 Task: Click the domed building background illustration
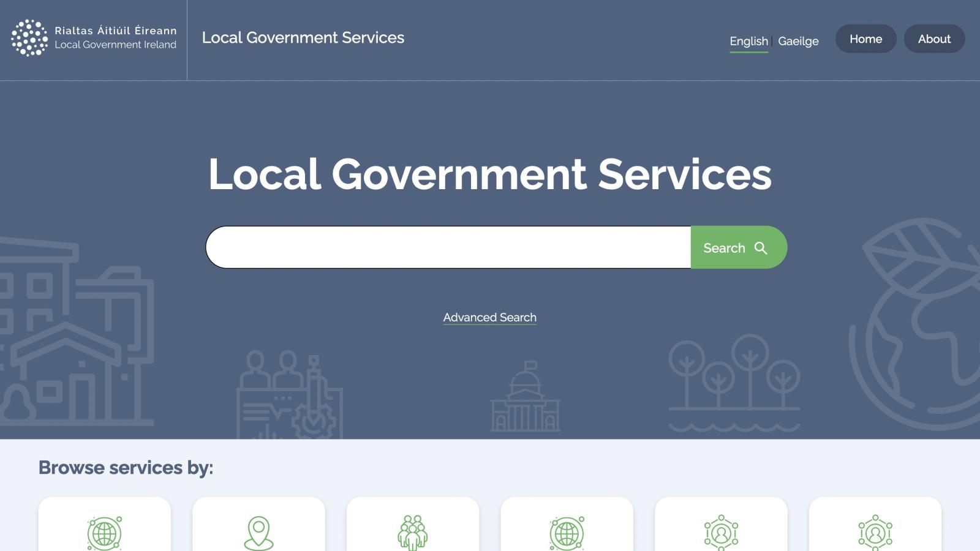[525, 398]
